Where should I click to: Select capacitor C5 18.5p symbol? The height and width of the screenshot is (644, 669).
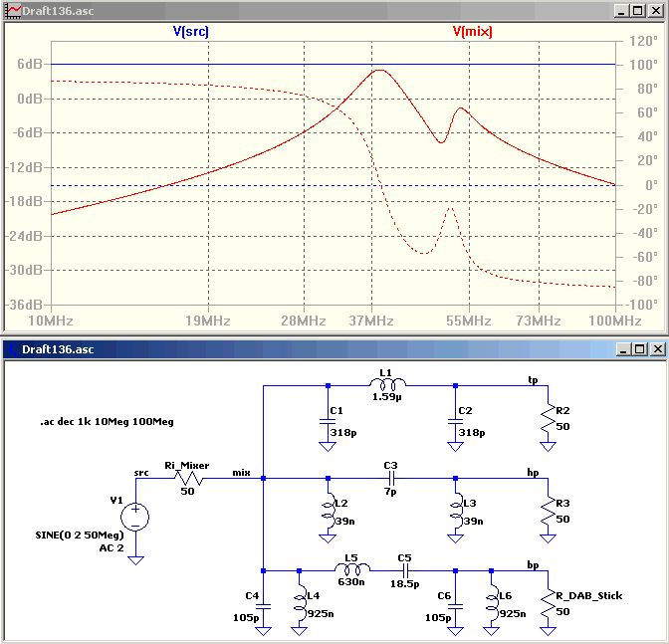(404, 570)
